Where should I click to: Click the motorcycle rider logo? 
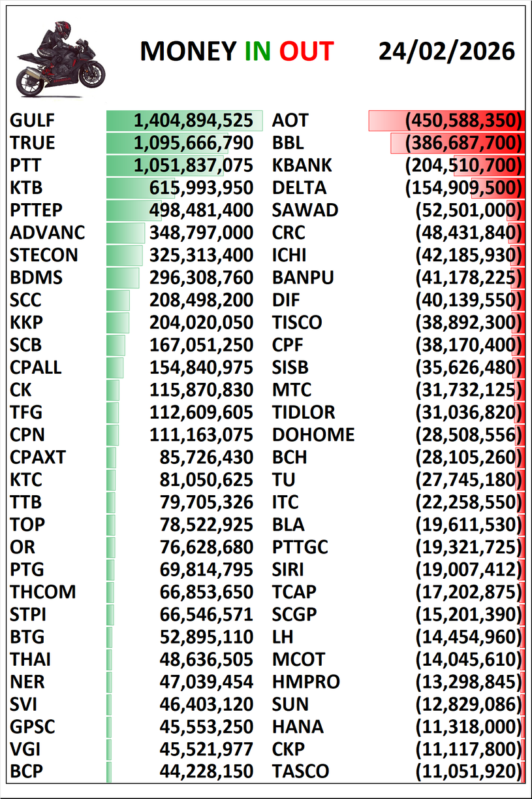(60, 59)
